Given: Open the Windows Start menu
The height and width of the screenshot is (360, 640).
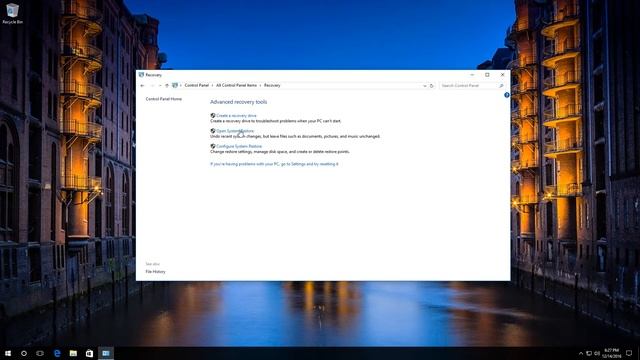Looking at the screenshot, I should point(8,353).
